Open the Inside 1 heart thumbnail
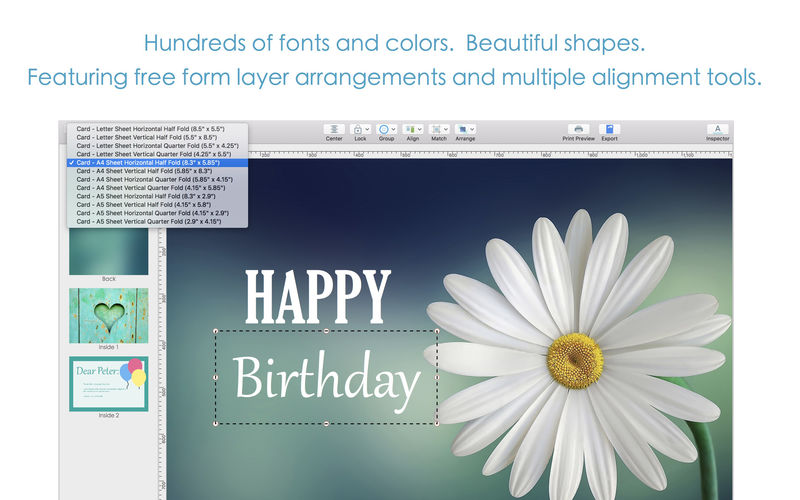The image size is (800, 500). point(109,315)
